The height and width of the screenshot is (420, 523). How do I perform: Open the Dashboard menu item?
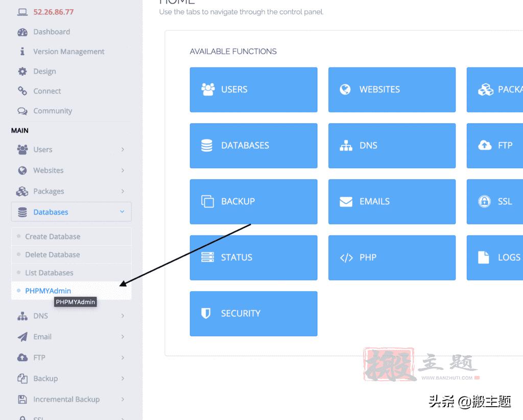51,32
